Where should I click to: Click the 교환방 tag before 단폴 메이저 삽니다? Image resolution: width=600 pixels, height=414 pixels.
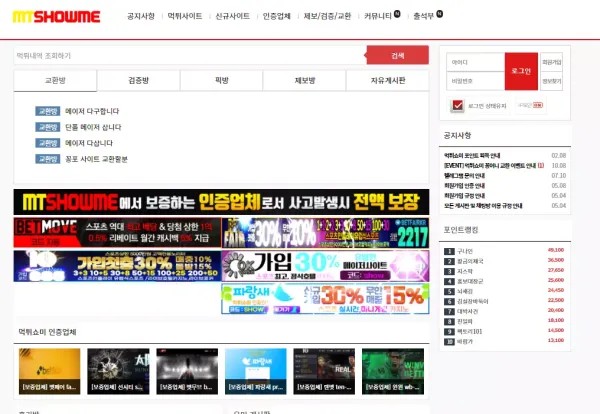coord(47,127)
